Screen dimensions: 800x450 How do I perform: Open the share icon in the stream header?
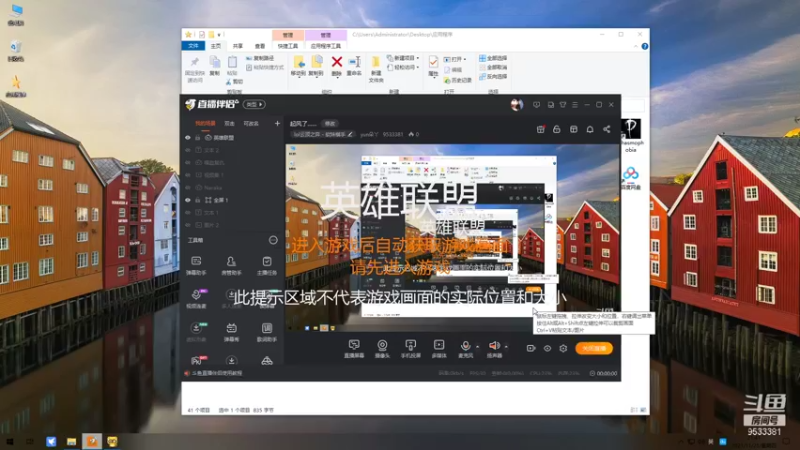click(x=607, y=130)
